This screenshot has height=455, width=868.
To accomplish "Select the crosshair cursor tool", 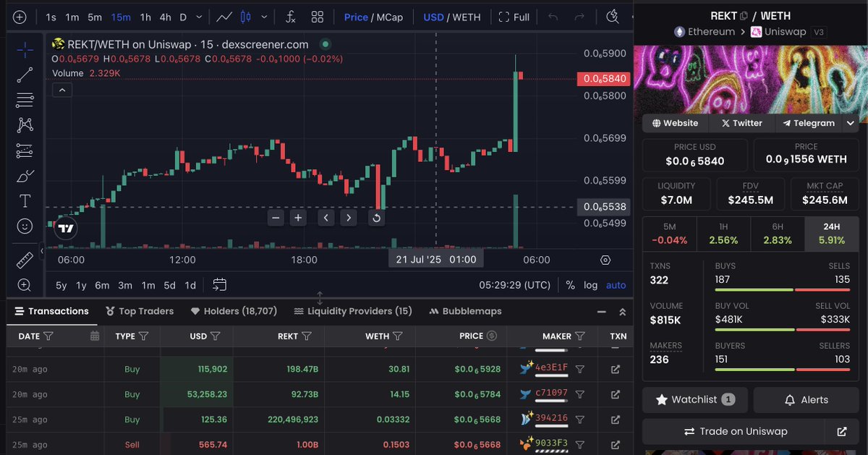I will coord(25,50).
